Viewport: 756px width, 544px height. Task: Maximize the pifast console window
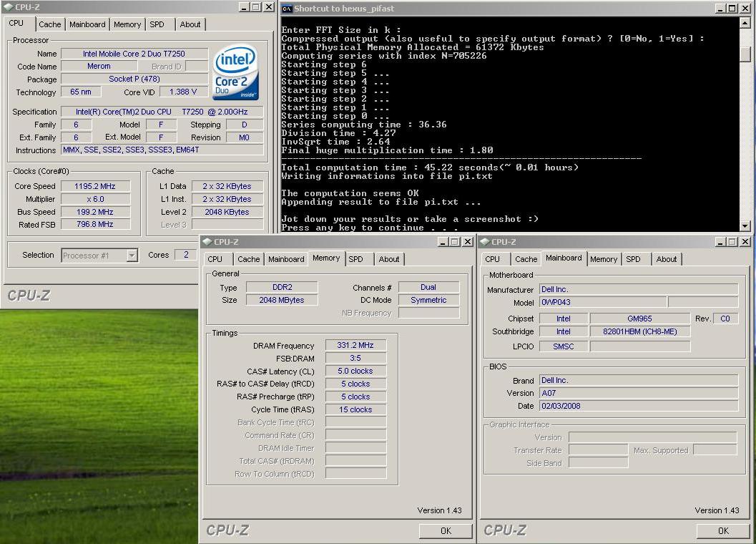coord(732,8)
